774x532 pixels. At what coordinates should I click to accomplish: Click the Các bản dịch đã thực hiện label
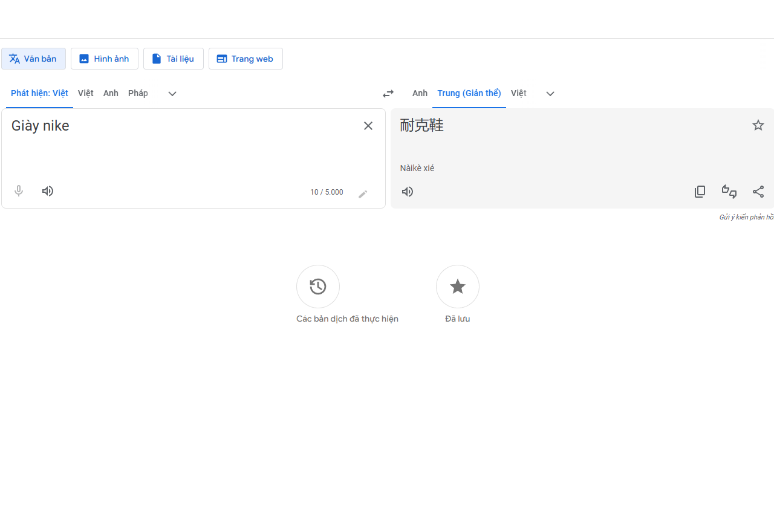point(347,319)
